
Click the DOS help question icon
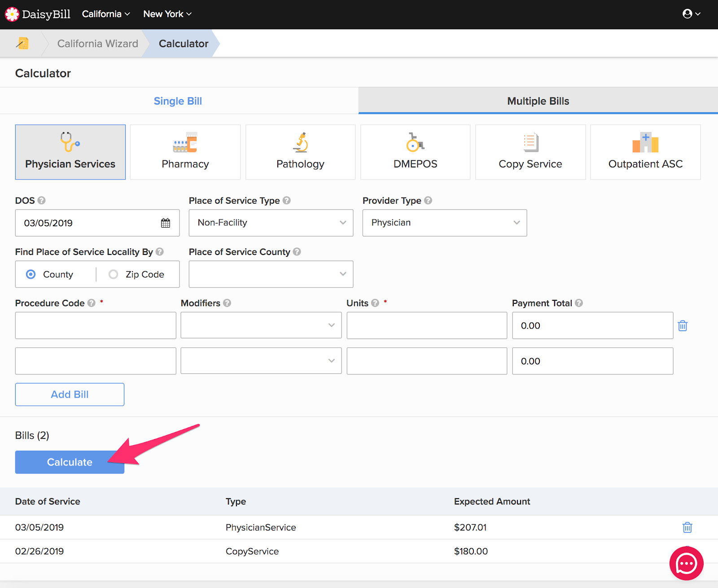tap(42, 200)
